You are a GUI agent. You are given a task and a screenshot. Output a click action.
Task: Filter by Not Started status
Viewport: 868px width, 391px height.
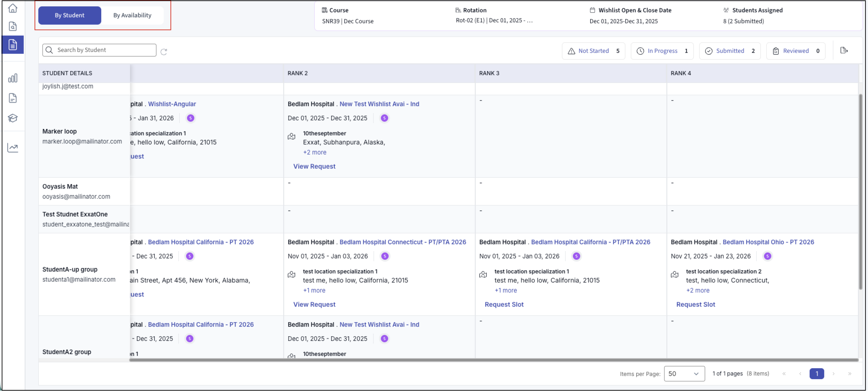[x=593, y=51]
